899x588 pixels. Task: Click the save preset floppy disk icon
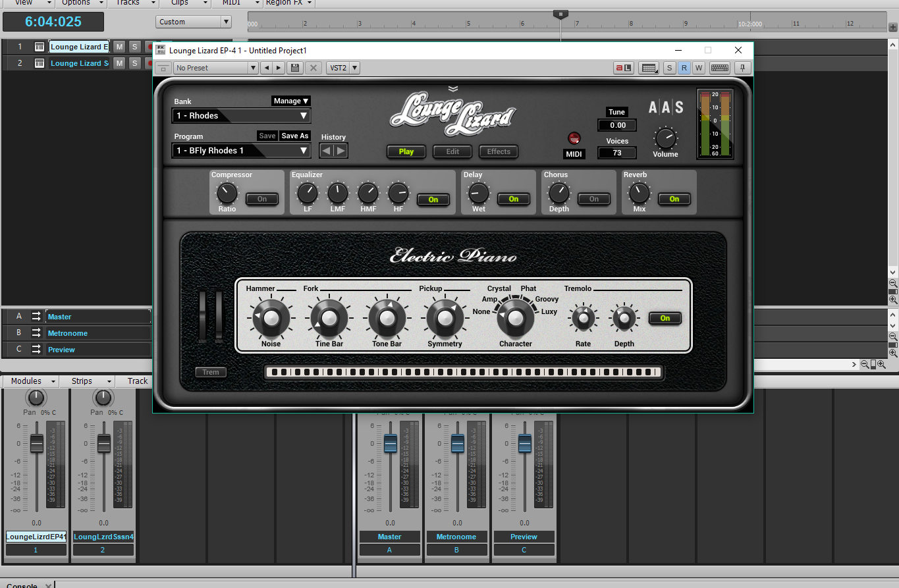[x=295, y=68]
